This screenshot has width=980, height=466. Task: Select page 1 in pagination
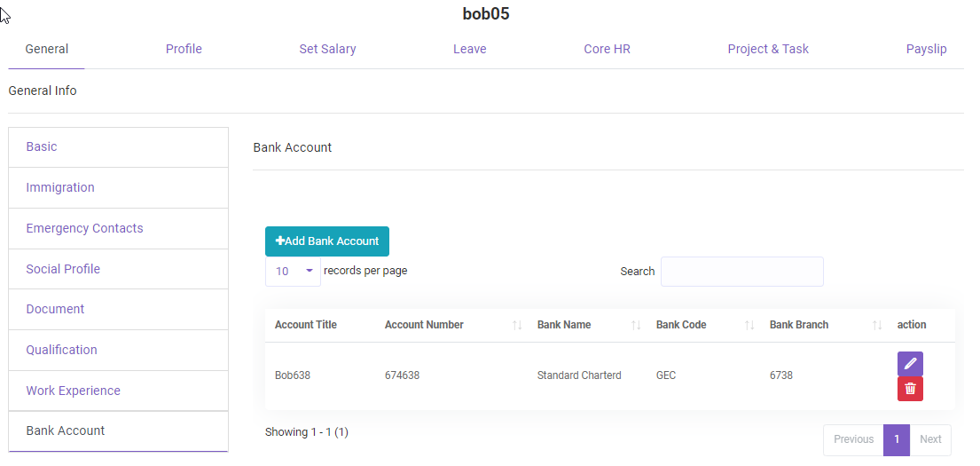tap(897, 439)
